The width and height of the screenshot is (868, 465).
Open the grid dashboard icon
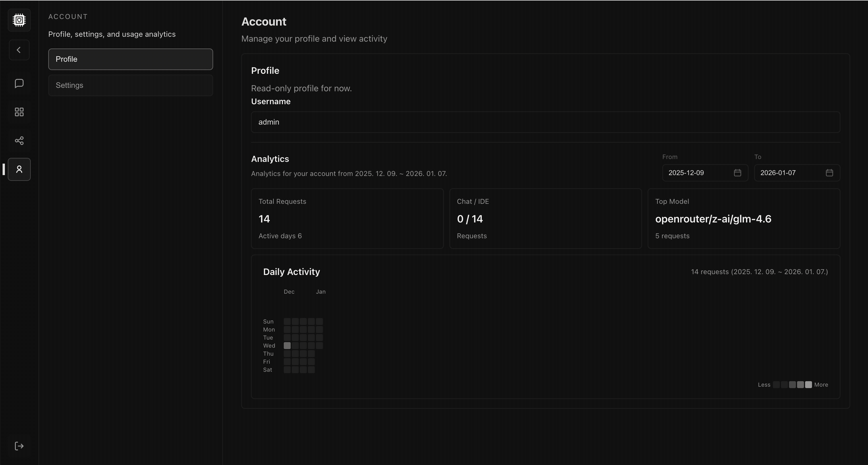[x=19, y=112]
